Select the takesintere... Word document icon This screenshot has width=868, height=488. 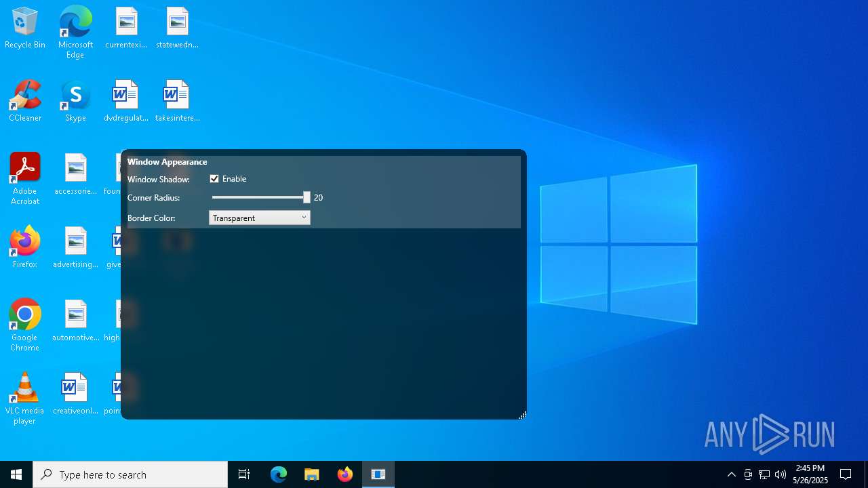pos(177,102)
